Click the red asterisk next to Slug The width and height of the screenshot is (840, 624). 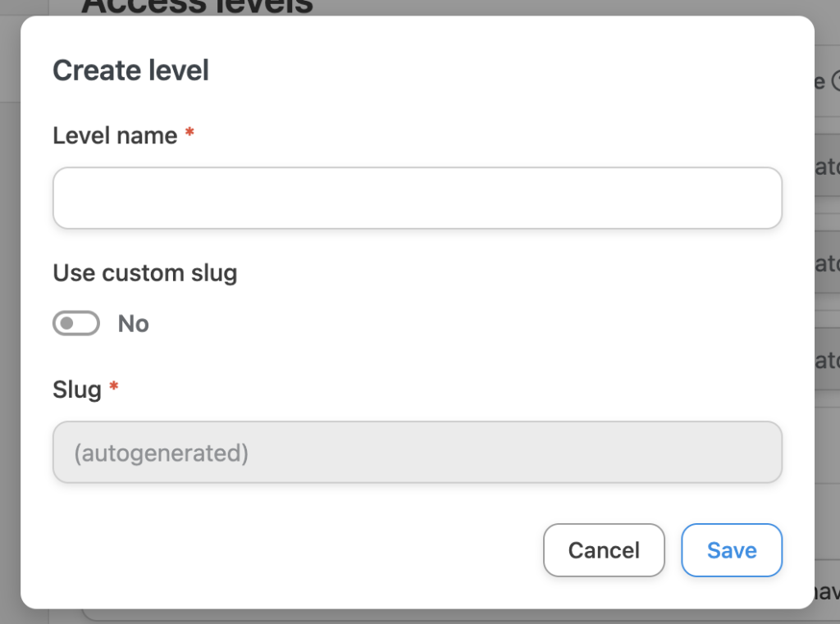(113, 387)
